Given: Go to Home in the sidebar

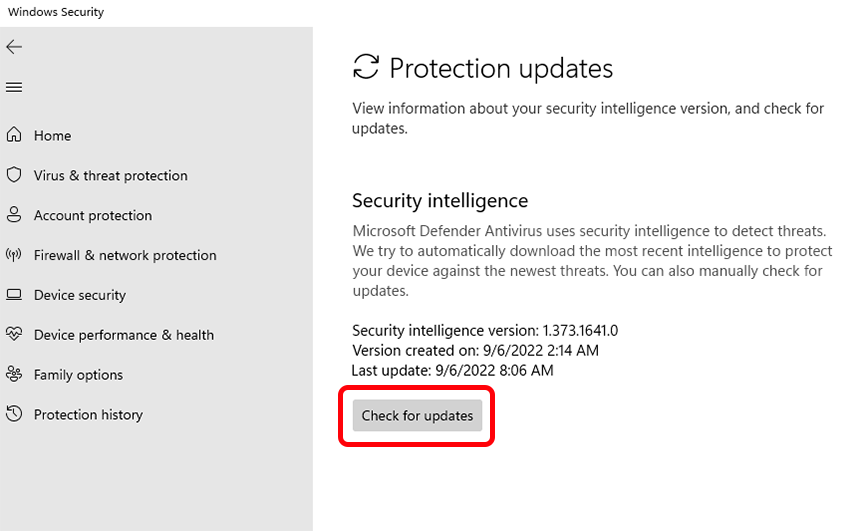Looking at the screenshot, I should (x=52, y=136).
